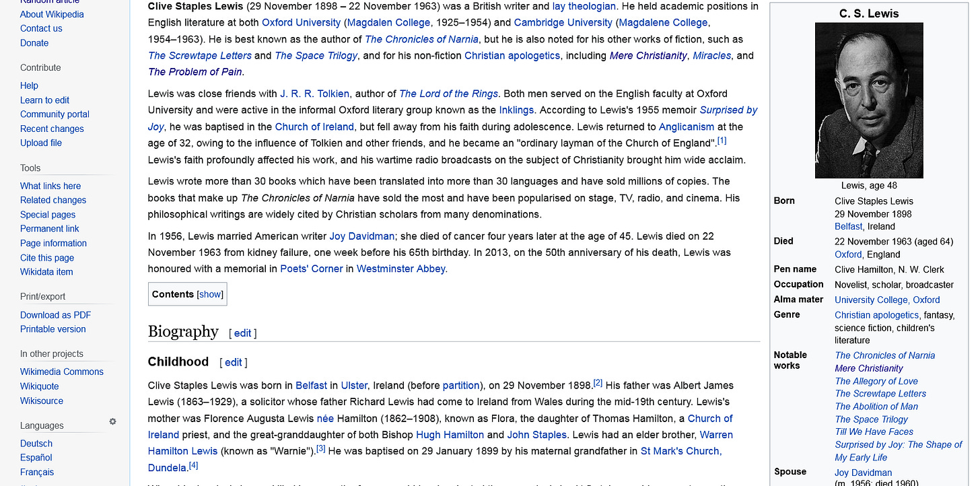Jump to footnote reference 2
Screen dimensions: 980x486
(598, 383)
